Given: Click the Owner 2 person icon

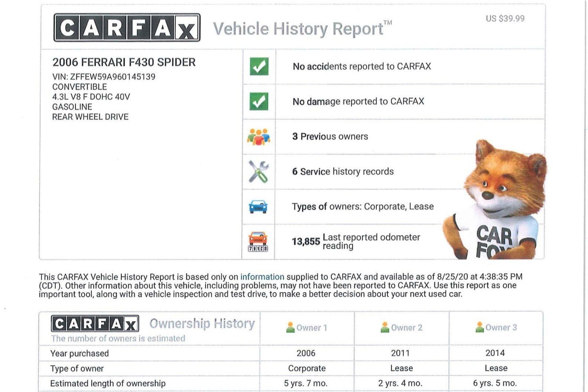Looking at the screenshot, I should tap(385, 327).
